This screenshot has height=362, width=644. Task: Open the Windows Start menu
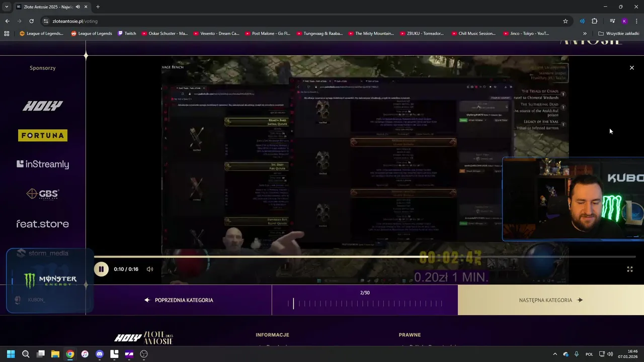[x=11, y=354]
